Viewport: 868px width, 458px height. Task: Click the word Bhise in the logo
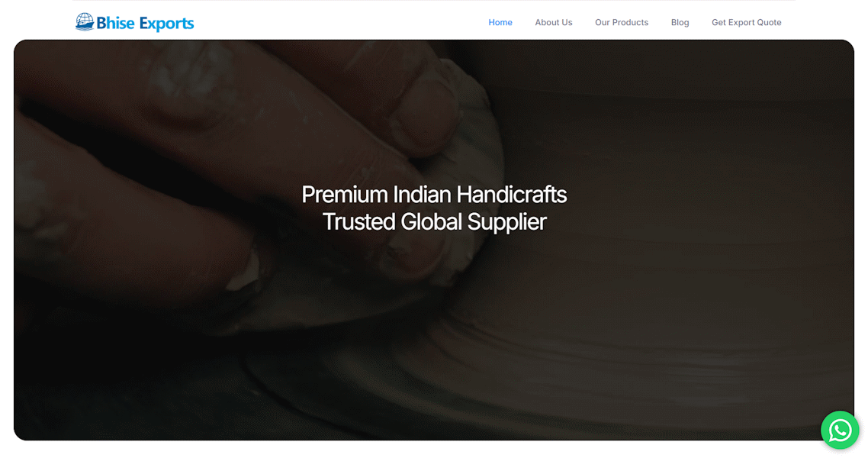(116, 23)
